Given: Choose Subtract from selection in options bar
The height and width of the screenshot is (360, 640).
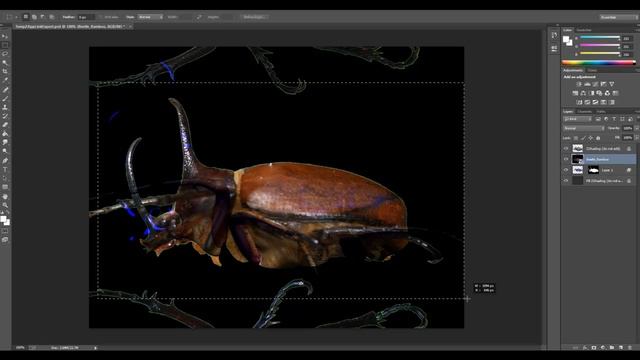Looking at the screenshot, I should click(43, 17).
